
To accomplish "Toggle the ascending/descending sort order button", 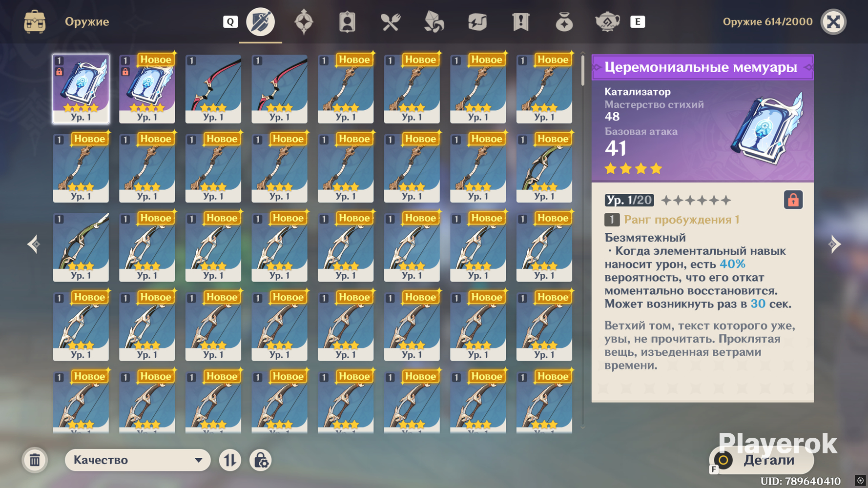I will pyautogui.click(x=230, y=460).
